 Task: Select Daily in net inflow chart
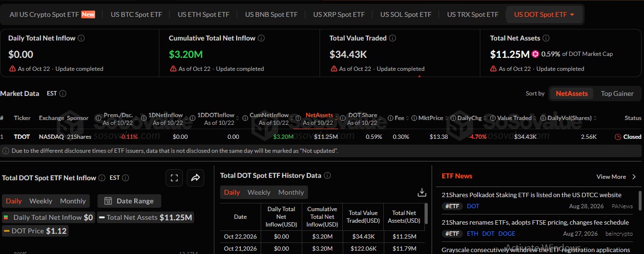coord(14,201)
